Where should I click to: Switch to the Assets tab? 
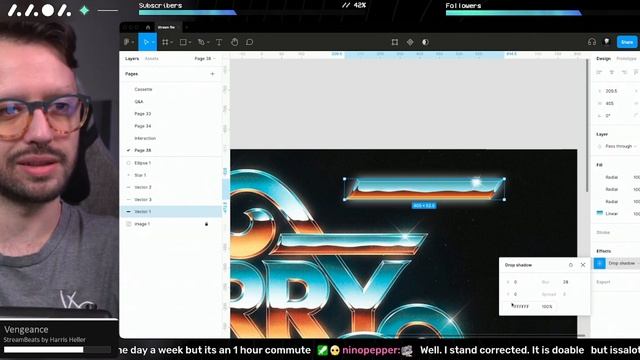(x=151, y=59)
